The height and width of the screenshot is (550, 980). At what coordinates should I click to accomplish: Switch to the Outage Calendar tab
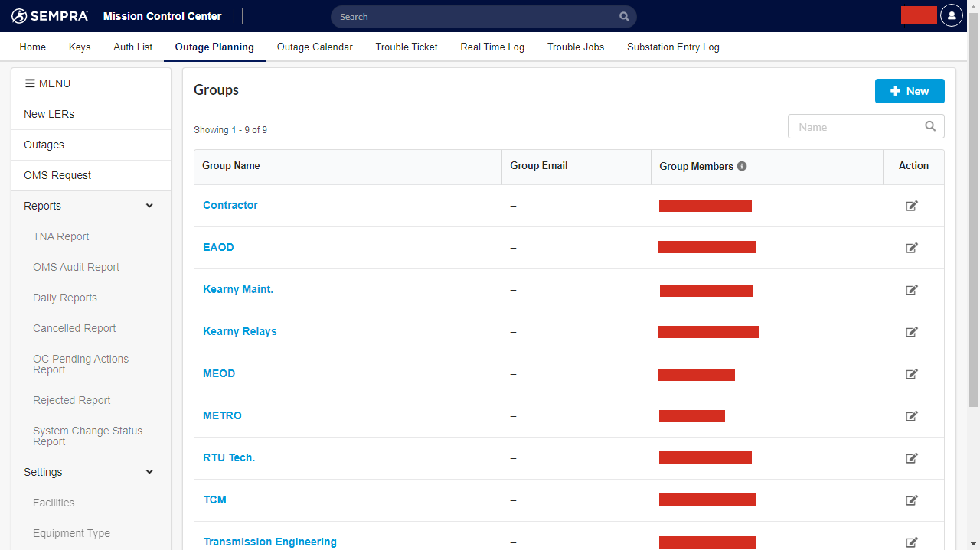point(315,47)
